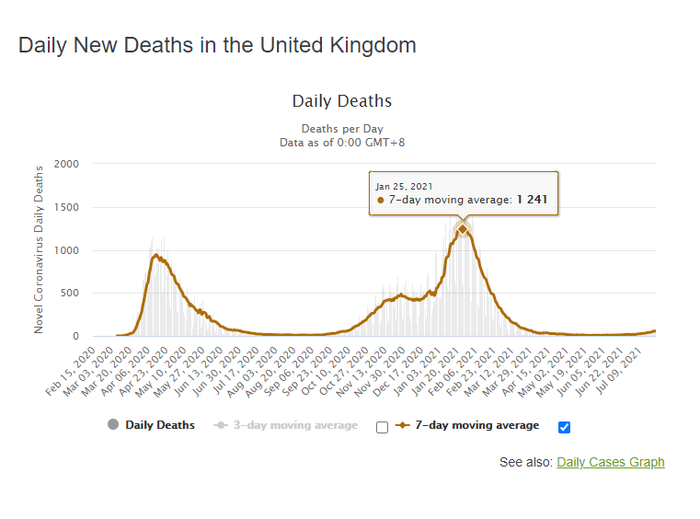Click the 2000 y-axis value label
This screenshot has height=519, width=700.
click(x=67, y=164)
